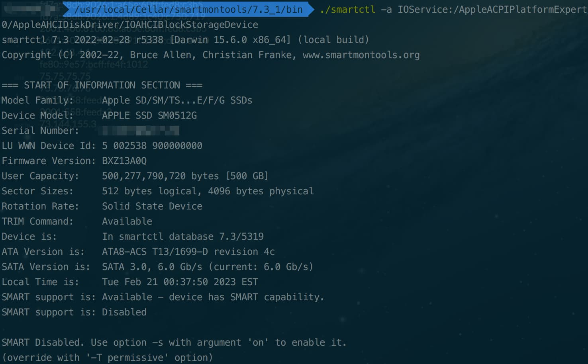Click the Local Time timestamp value
588x364 pixels.
180,282
